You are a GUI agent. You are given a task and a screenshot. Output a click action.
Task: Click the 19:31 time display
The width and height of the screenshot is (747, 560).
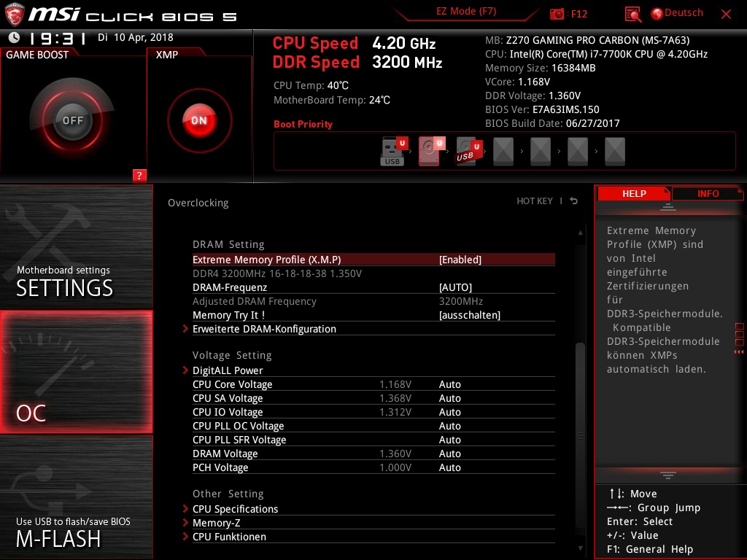58,38
